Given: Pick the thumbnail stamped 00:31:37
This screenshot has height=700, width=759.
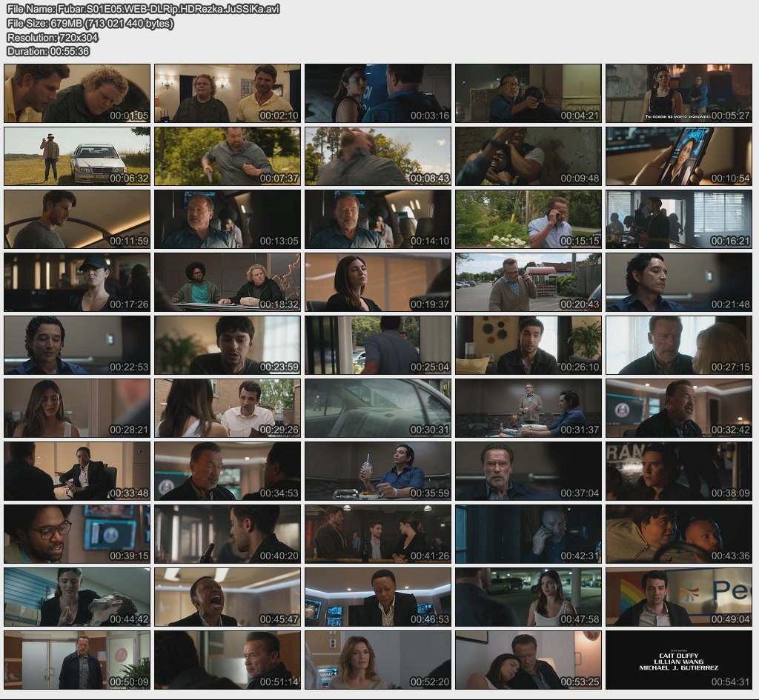Looking at the screenshot, I should [528, 408].
